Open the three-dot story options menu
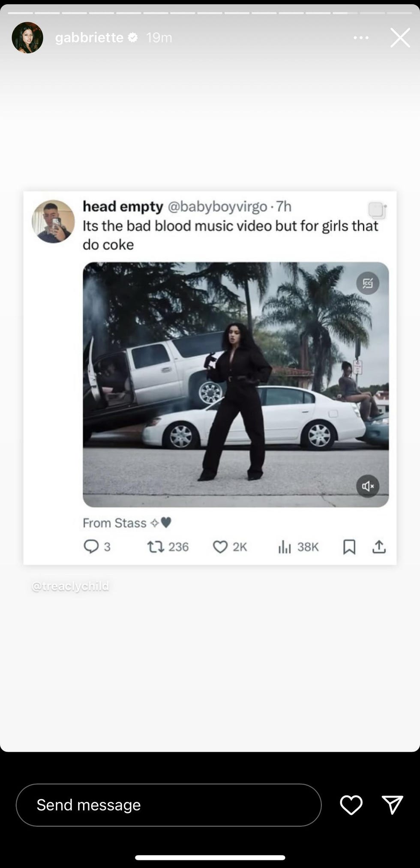 pyautogui.click(x=361, y=38)
